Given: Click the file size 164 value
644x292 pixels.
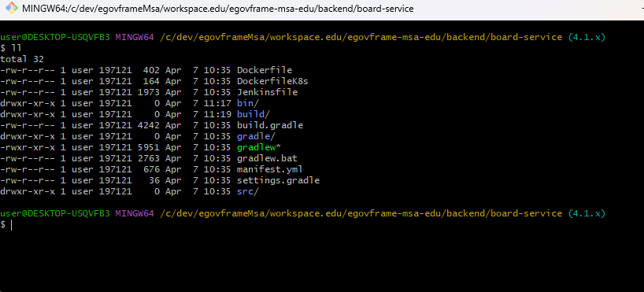Looking at the screenshot, I should (152, 81).
